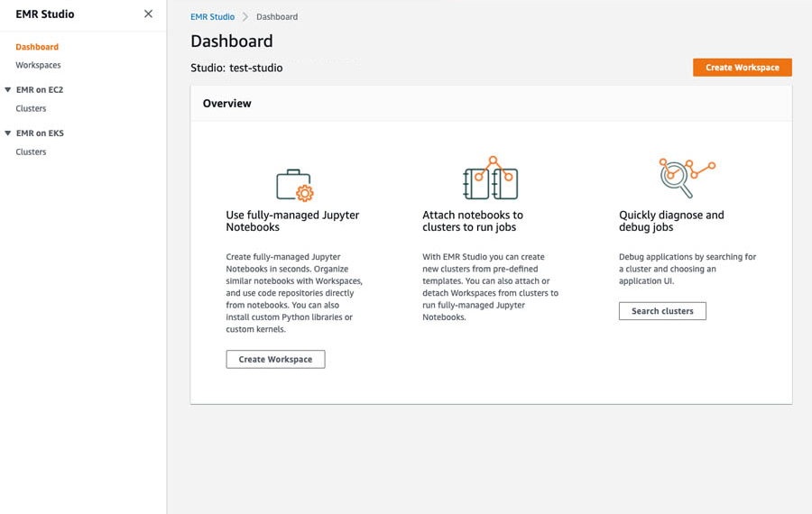812x514 pixels.
Task: Click the diagnose and debug magnifier icon
Action: [x=687, y=178]
